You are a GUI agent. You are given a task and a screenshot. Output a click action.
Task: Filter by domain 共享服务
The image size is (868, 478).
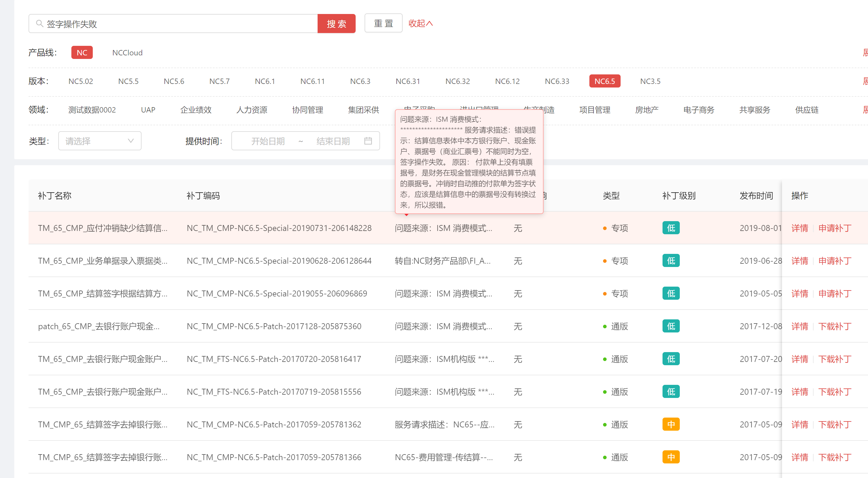pos(755,110)
